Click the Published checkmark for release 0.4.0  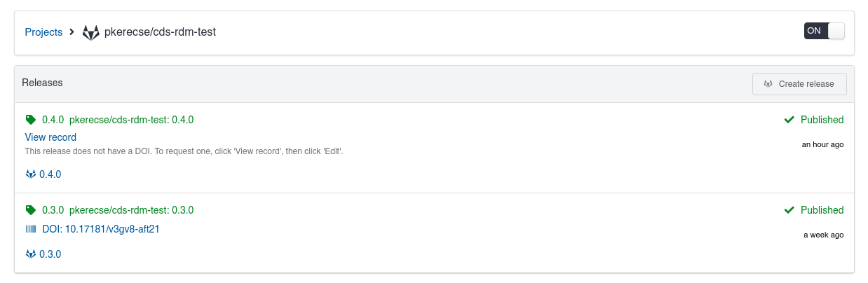(x=789, y=120)
